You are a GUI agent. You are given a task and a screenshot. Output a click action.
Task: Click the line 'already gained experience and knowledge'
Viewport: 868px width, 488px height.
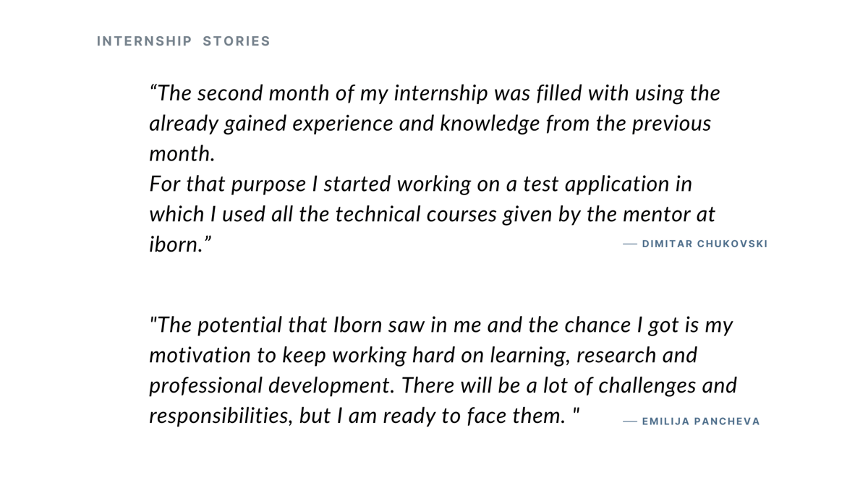coord(430,124)
